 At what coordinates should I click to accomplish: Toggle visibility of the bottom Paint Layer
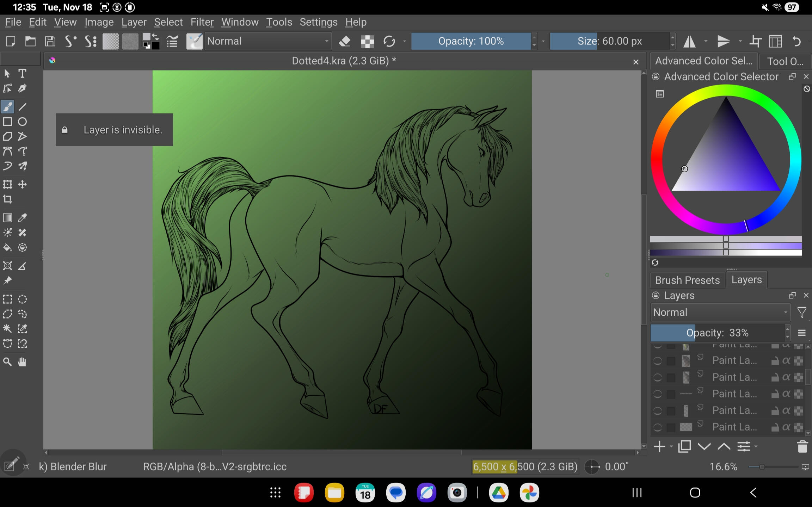point(657,427)
